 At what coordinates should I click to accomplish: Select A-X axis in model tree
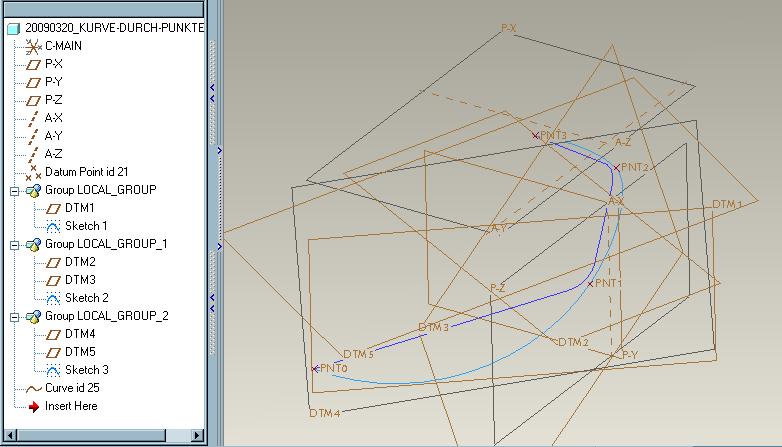pyautogui.click(x=53, y=118)
